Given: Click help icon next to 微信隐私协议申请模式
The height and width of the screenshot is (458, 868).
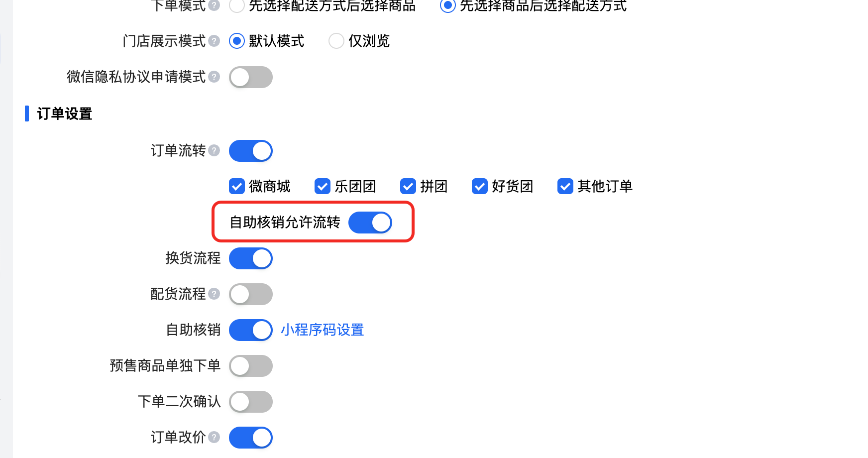Looking at the screenshot, I should coord(214,77).
